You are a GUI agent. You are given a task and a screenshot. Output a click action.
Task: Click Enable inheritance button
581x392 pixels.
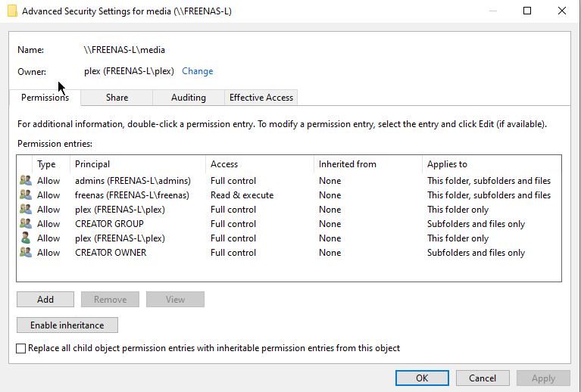(x=67, y=325)
